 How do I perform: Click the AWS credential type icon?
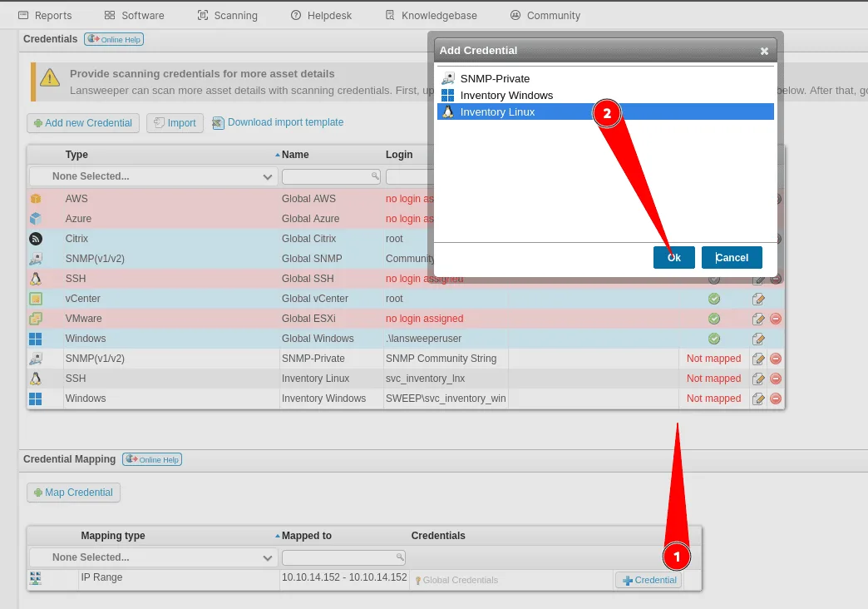[36, 198]
